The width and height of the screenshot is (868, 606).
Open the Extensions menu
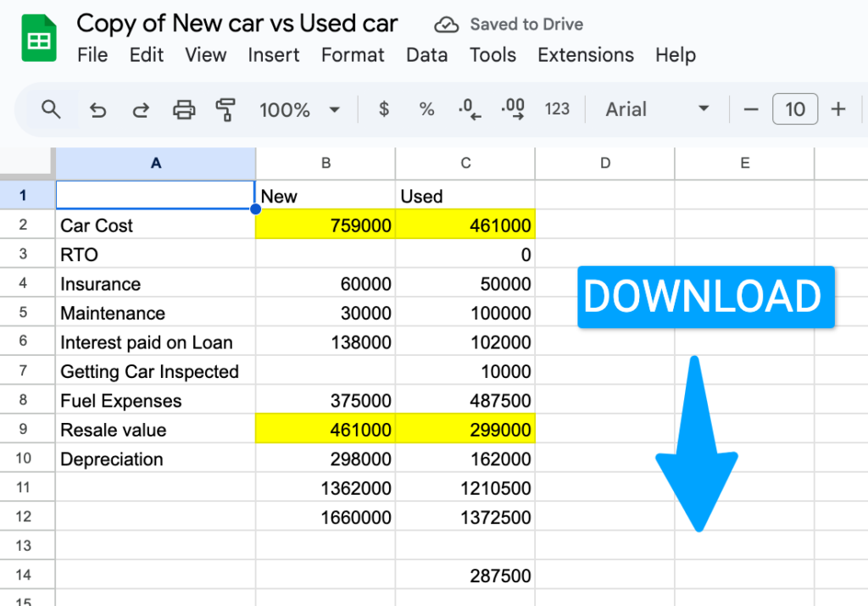[x=586, y=55]
